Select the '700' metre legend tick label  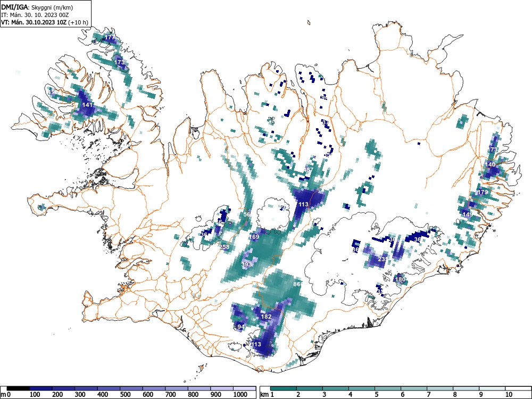tap(171, 395)
